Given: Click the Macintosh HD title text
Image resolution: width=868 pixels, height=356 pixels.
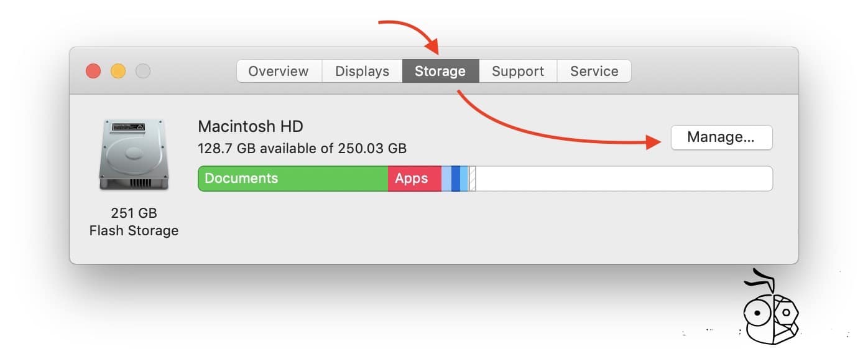Looking at the screenshot, I should (x=251, y=126).
